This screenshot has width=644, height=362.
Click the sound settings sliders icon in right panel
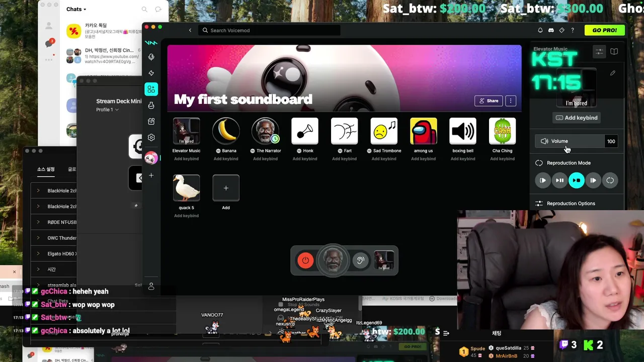[x=599, y=51]
